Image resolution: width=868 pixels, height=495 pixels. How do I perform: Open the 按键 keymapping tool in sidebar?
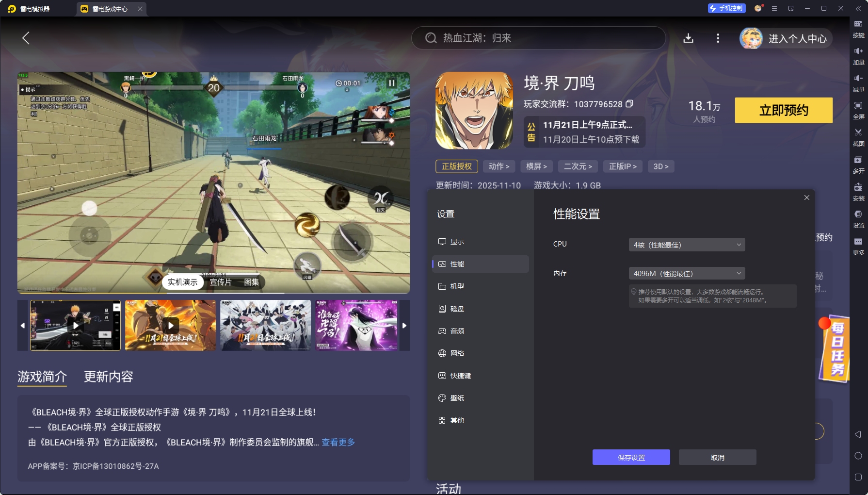[858, 29]
